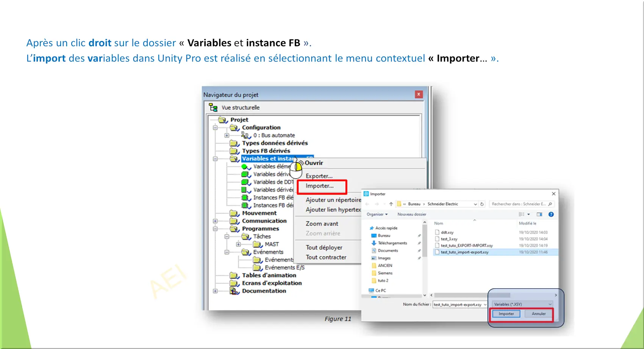
Task: Select Evénements E/S tree item
Action: coord(284,268)
